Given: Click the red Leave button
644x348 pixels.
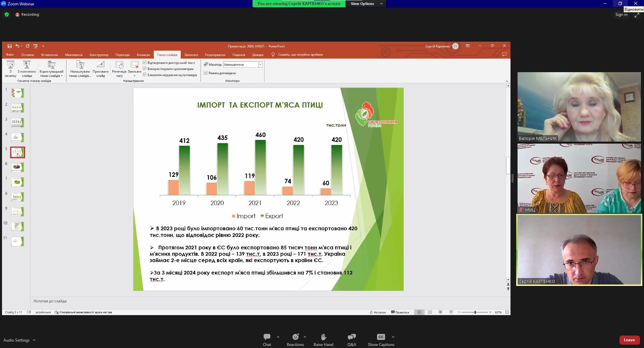Looking at the screenshot, I should tap(629, 340).
